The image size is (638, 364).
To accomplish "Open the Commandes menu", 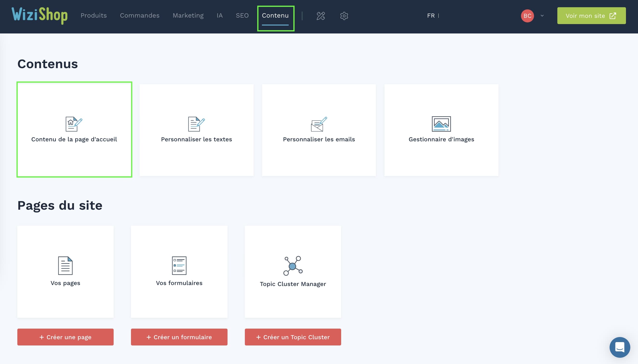I will pyautogui.click(x=139, y=15).
